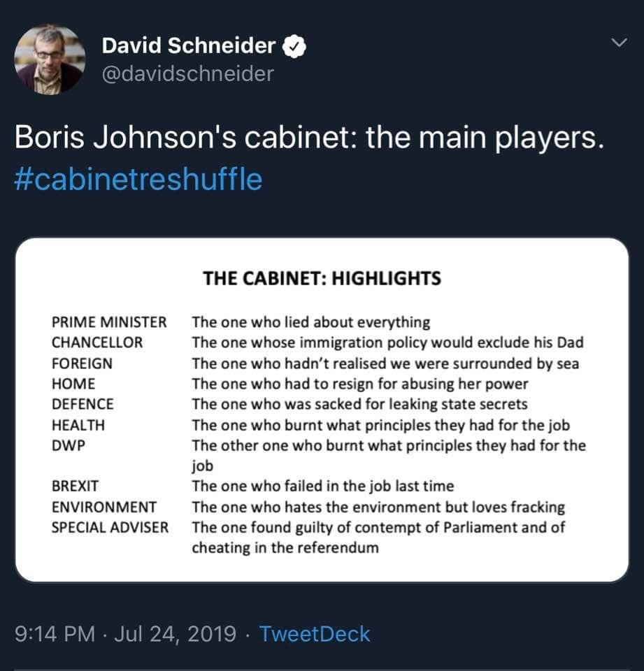The height and width of the screenshot is (671, 644).
Task: Click David Schneider's profile avatar
Action: coord(50,59)
